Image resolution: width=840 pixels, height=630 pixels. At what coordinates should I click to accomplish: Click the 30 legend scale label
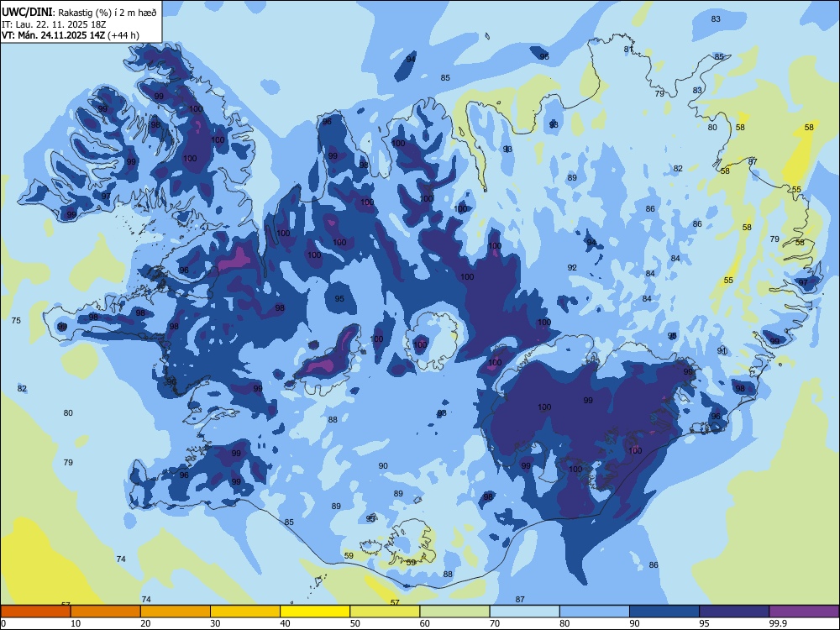click(x=215, y=623)
